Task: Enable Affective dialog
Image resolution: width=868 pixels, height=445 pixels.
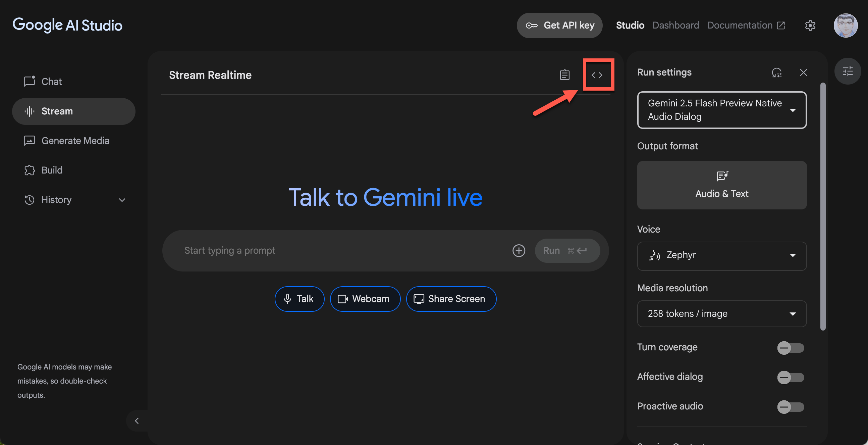Action: point(791,378)
